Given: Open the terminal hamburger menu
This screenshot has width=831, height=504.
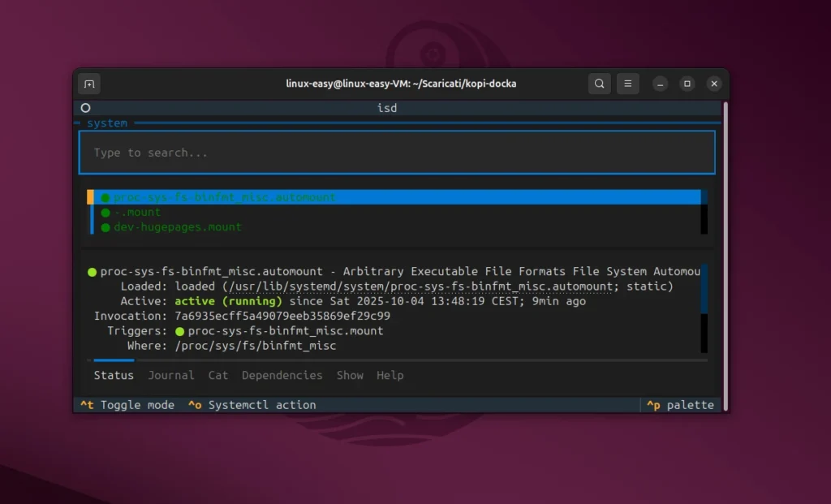Looking at the screenshot, I should (627, 84).
